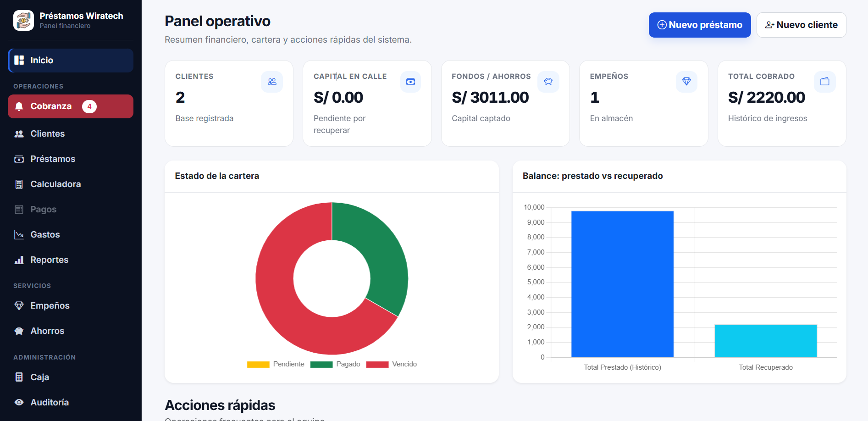This screenshot has width=868, height=421.
Task: Toggle the Pendiente legend item in chart
Action: click(x=276, y=364)
